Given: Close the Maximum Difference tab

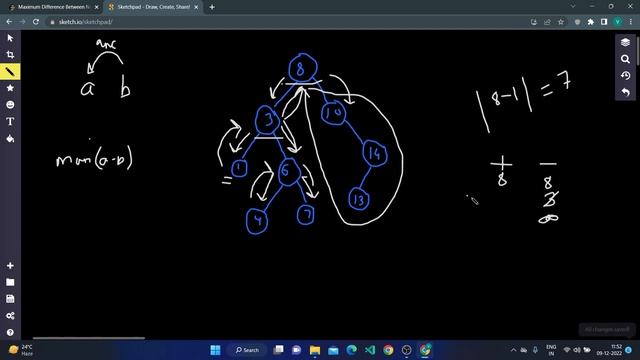Looking at the screenshot, I should coord(97,7).
